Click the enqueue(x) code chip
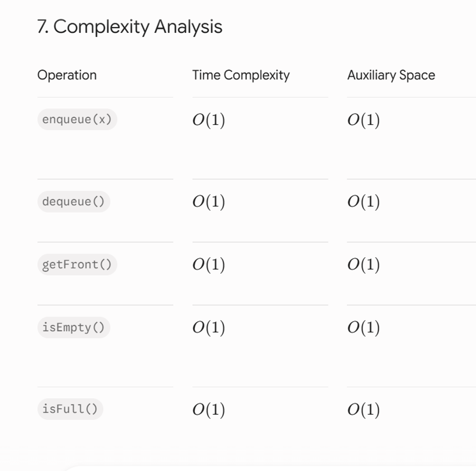The image size is (476, 471). click(77, 119)
